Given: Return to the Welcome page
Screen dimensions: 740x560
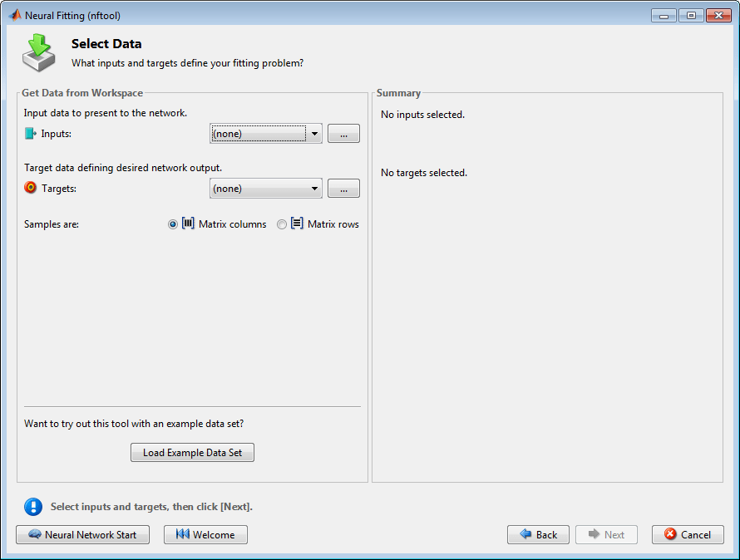Looking at the screenshot, I should pos(205,534).
